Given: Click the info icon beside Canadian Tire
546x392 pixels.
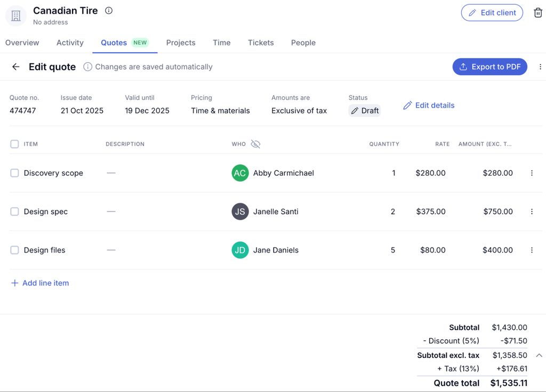Looking at the screenshot, I should pyautogui.click(x=109, y=11).
